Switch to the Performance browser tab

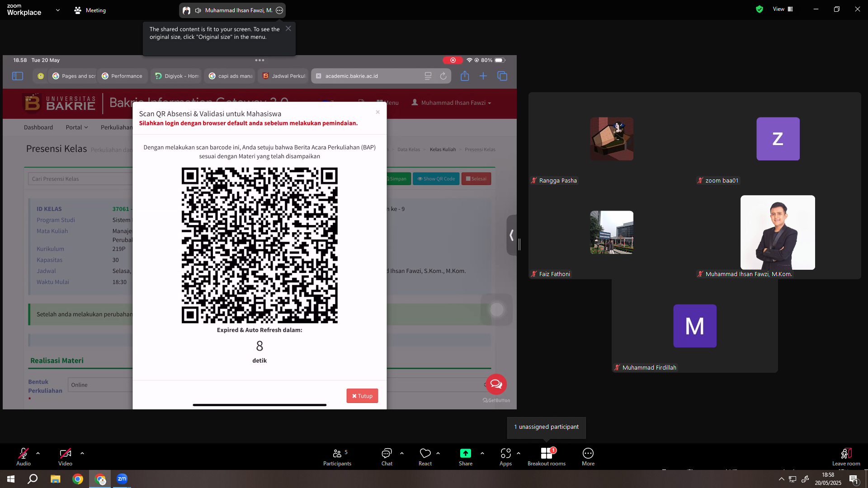point(123,76)
